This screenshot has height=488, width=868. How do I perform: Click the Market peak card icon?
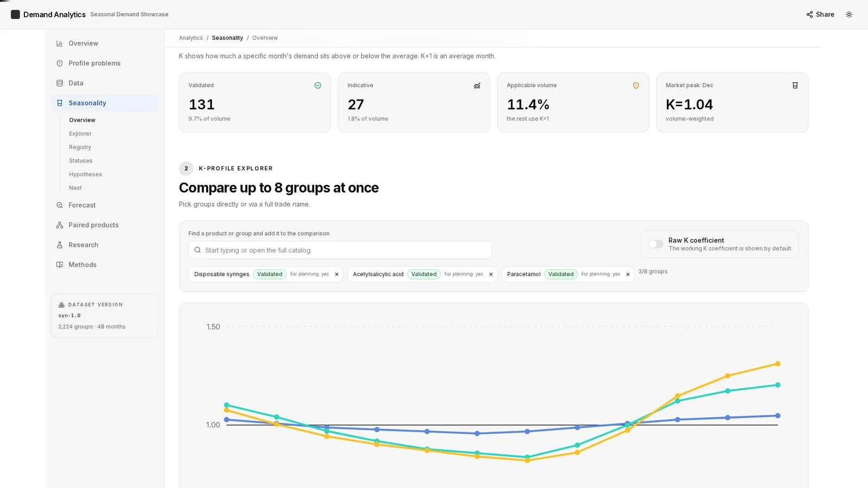795,86
